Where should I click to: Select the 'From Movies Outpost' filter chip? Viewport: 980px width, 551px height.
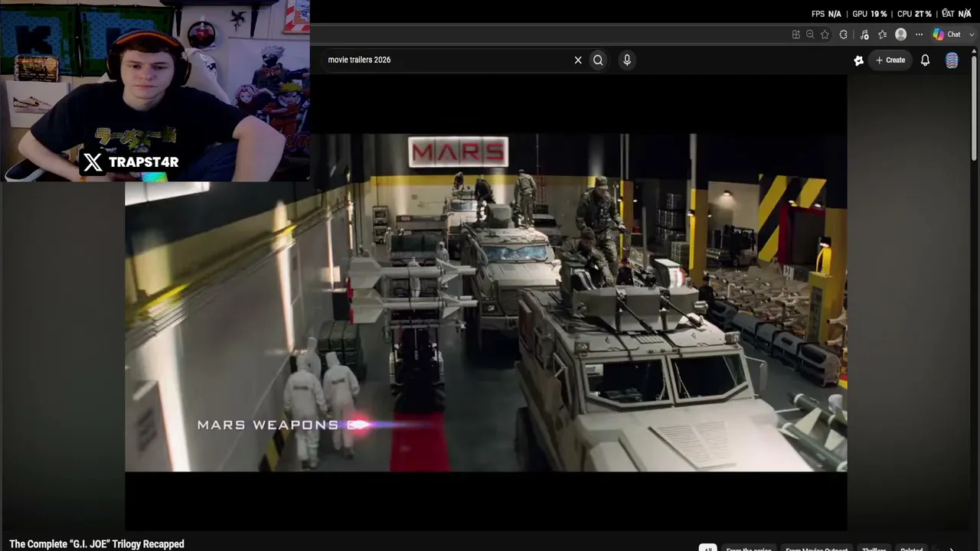coord(816,548)
